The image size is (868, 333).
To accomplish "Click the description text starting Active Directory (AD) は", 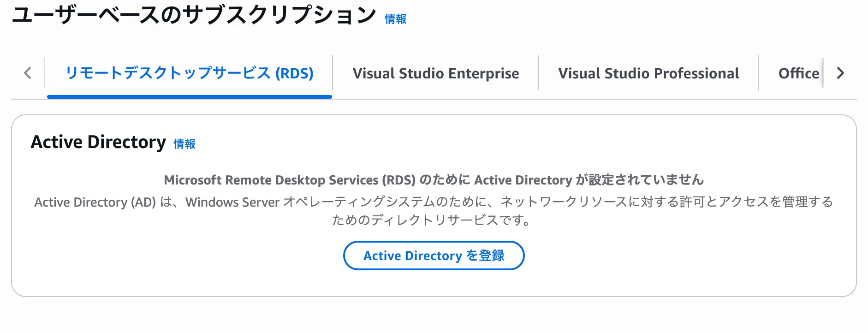I will (434, 211).
